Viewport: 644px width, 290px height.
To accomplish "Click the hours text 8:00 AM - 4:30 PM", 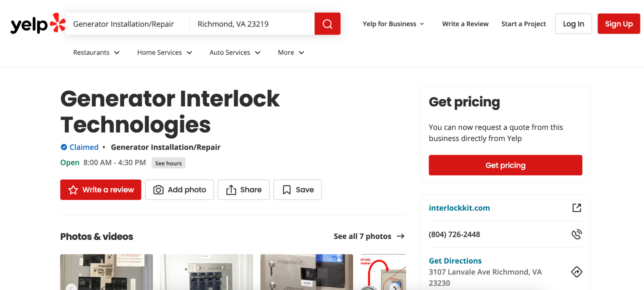I will 114,163.
